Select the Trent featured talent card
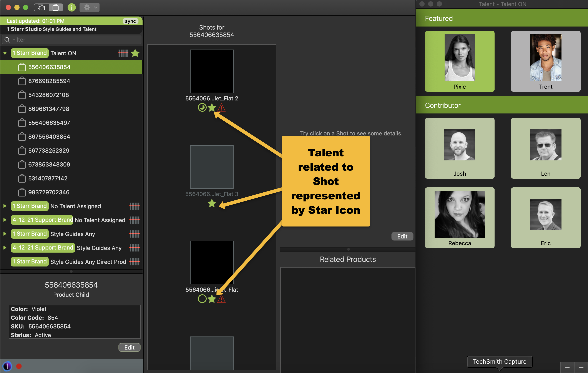Screen dimensions: 588x373 [x=545, y=61]
